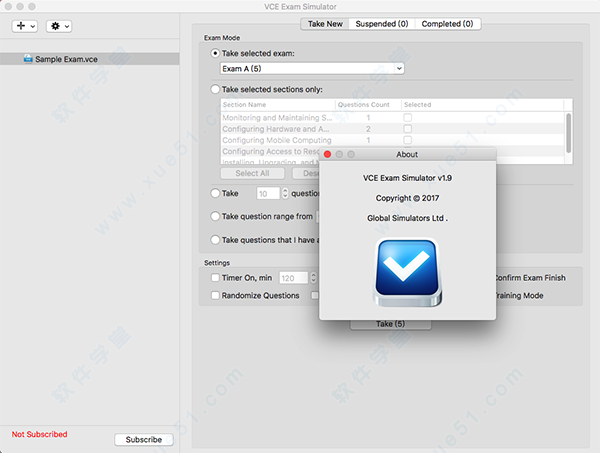Select Sample Exam.vce in sidebar
600x453 pixels.
[90, 59]
